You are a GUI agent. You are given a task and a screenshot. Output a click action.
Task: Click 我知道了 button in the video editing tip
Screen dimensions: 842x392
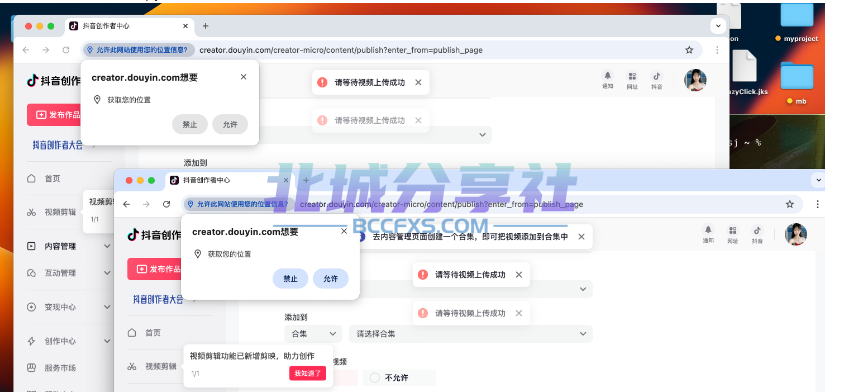coord(307,373)
